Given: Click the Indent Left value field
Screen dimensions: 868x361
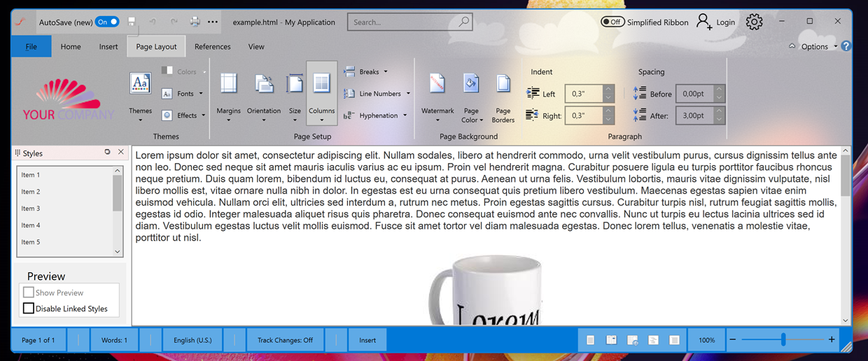Looking at the screenshot, I should point(584,93).
